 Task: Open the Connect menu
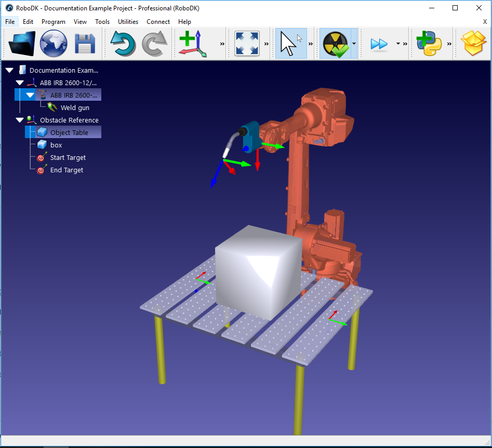tap(158, 22)
